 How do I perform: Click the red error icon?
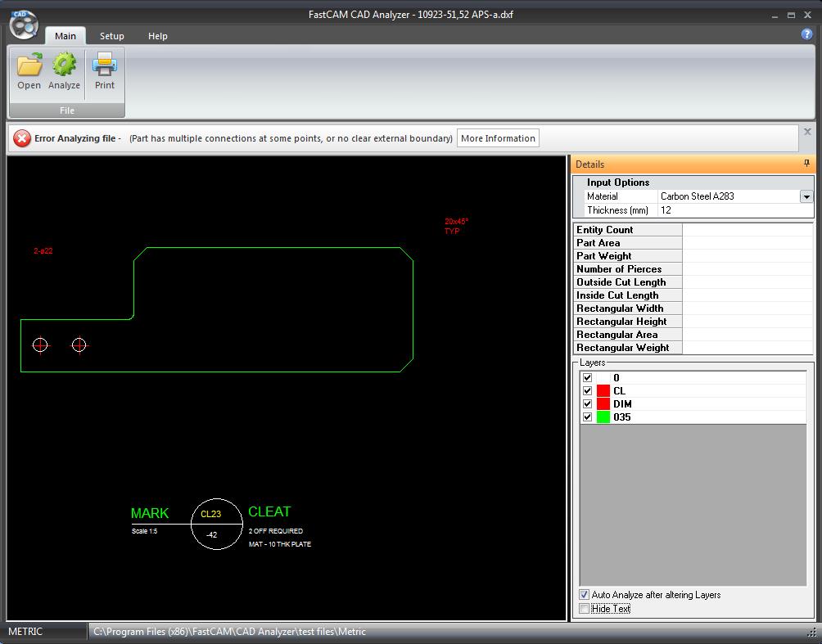(22, 138)
